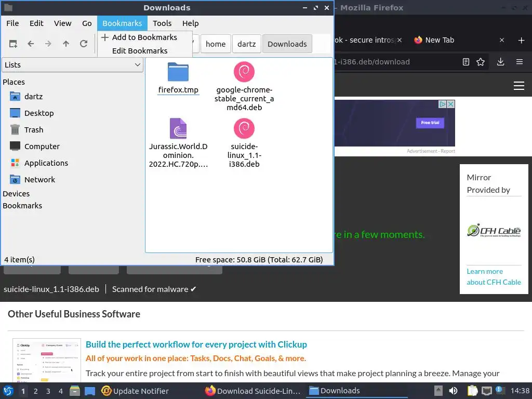Click the CFH Cable mirror logo

point(494,230)
